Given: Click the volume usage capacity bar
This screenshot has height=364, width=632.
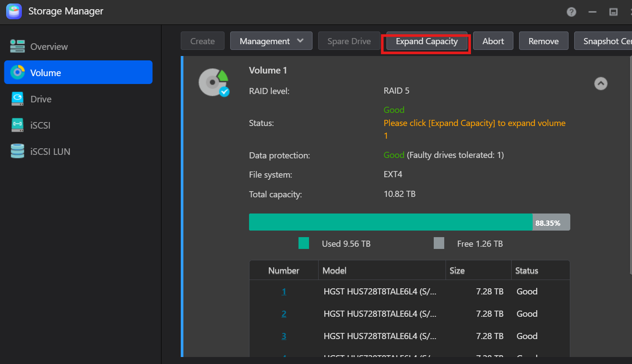Looking at the screenshot, I should (409, 222).
